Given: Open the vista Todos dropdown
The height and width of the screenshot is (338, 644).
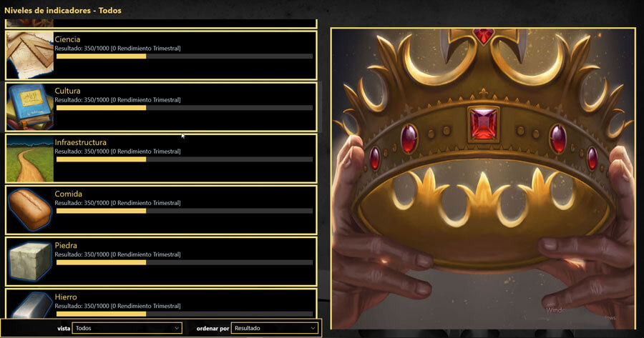Looking at the screenshot, I should click(x=127, y=328).
